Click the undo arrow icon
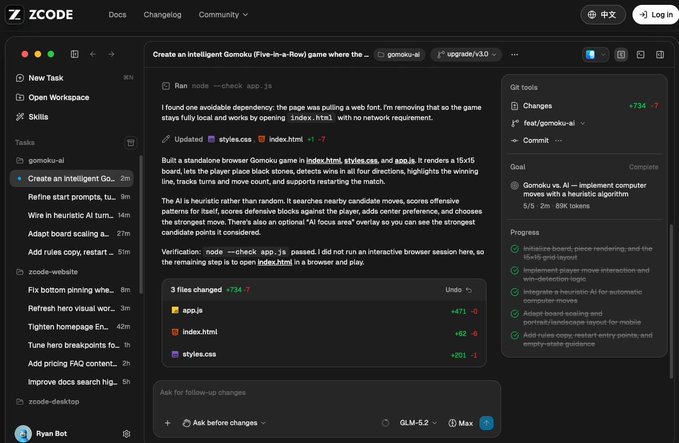 point(469,290)
